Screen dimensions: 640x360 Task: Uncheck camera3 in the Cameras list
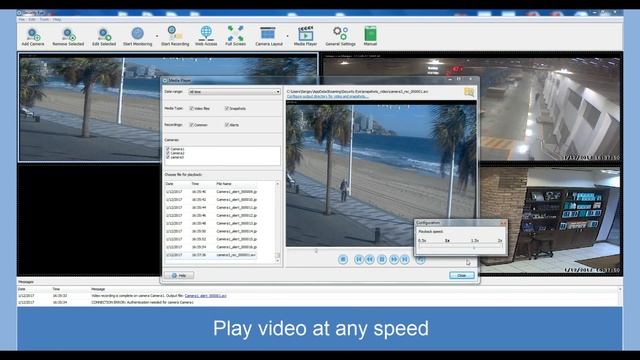pyautogui.click(x=168, y=157)
